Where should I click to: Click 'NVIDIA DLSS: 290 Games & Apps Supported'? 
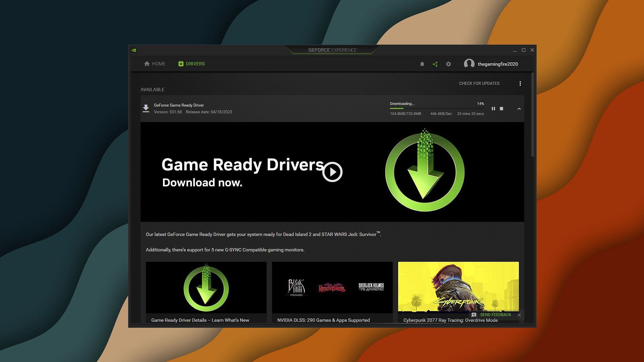(324, 320)
